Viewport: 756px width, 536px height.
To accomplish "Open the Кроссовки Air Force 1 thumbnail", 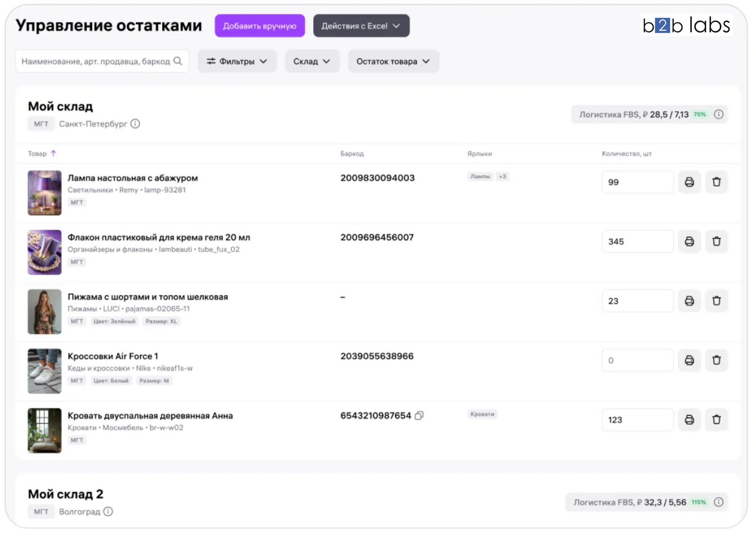I will click(45, 371).
